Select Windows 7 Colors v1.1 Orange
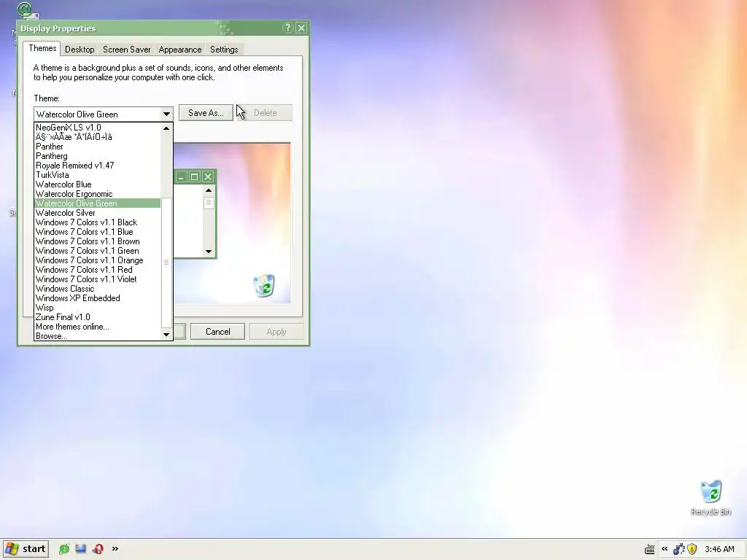 point(98,260)
